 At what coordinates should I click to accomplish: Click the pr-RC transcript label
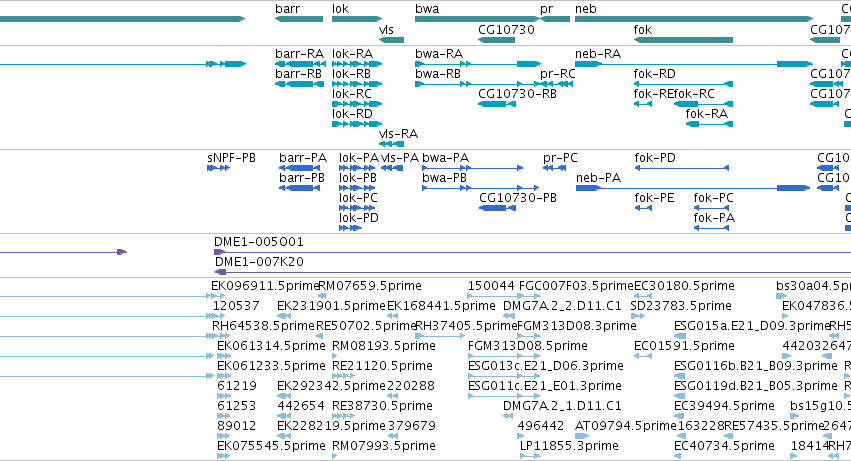[x=557, y=74]
